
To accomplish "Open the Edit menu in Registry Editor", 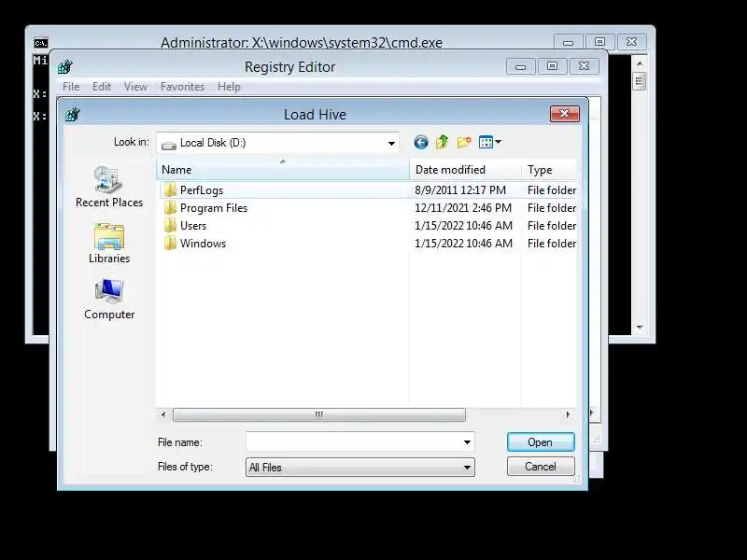I will coord(102,87).
